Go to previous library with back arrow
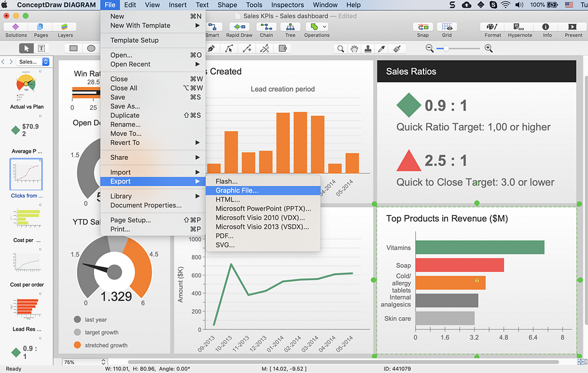Viewport: 588px width, 373px height. click(x=3, y=62)
